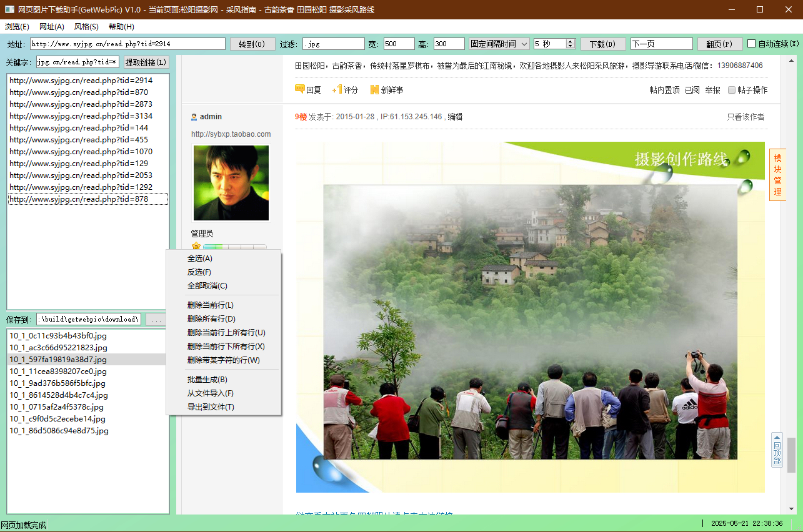Click the 下一页 text field

(661, 44)
